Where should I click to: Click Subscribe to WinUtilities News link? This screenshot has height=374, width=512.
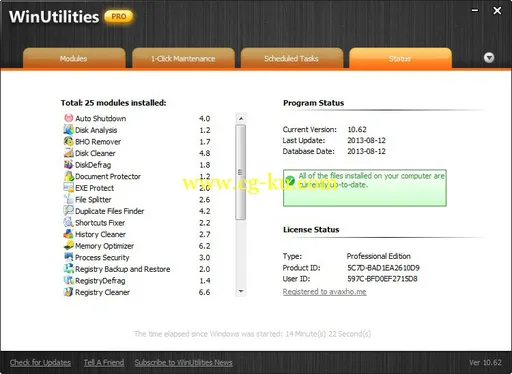coord(184,362)
